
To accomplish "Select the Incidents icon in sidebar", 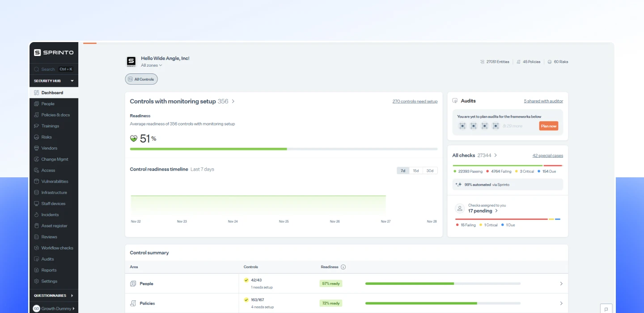I will [x=37, y=215].
